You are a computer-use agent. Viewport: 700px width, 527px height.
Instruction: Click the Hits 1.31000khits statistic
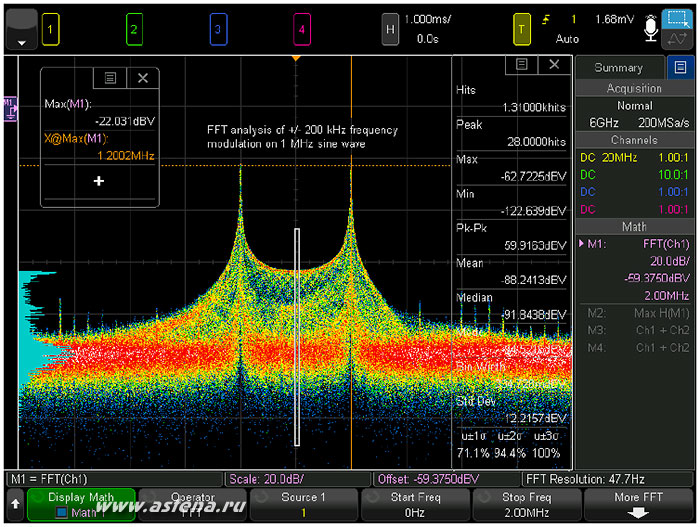tap(511, 99)
